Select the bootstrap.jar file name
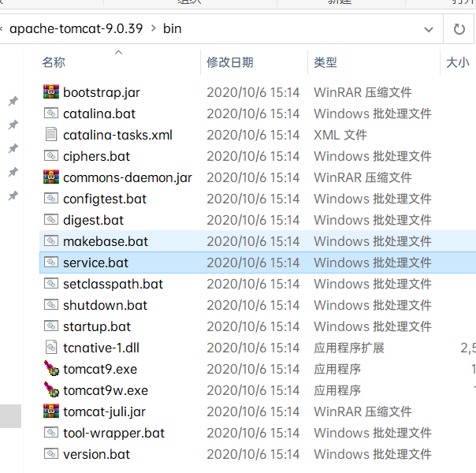 [102, 92]
